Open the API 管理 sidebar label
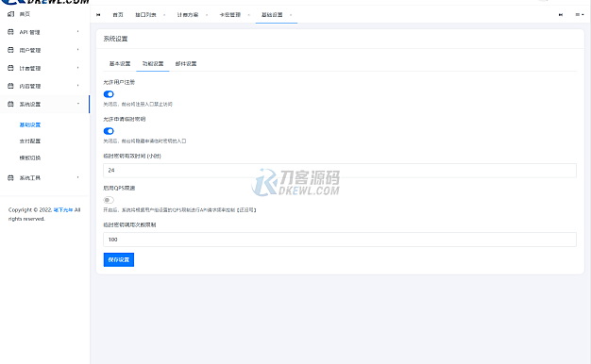 30,32
